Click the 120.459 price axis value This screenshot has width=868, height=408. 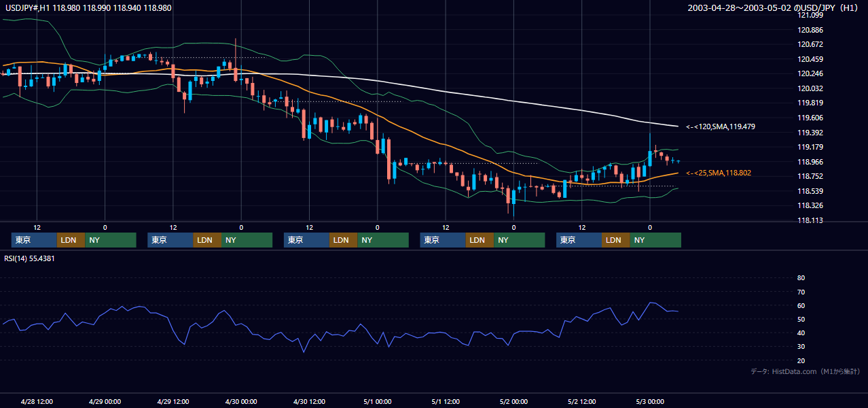(811, 59)
